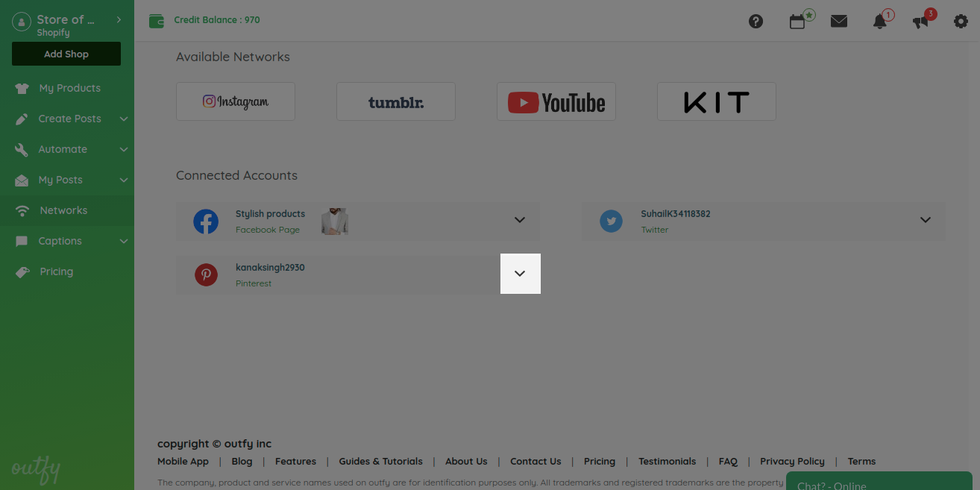
Task: Click the credit balance wallet icon
Action: click(x=157, y=21)
